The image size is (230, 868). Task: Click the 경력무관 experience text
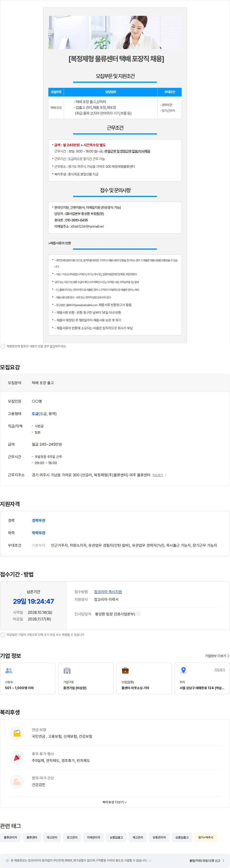[38, 520]
